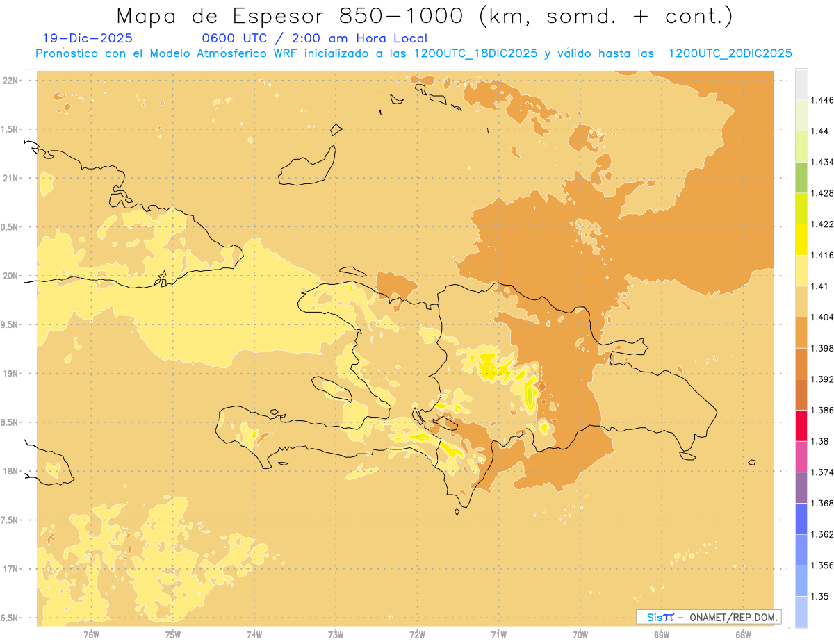Click the colorbar value '1.38'

point(820,441)
